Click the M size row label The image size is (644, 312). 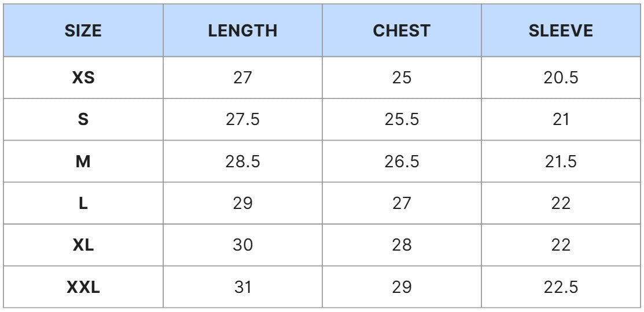83,161
